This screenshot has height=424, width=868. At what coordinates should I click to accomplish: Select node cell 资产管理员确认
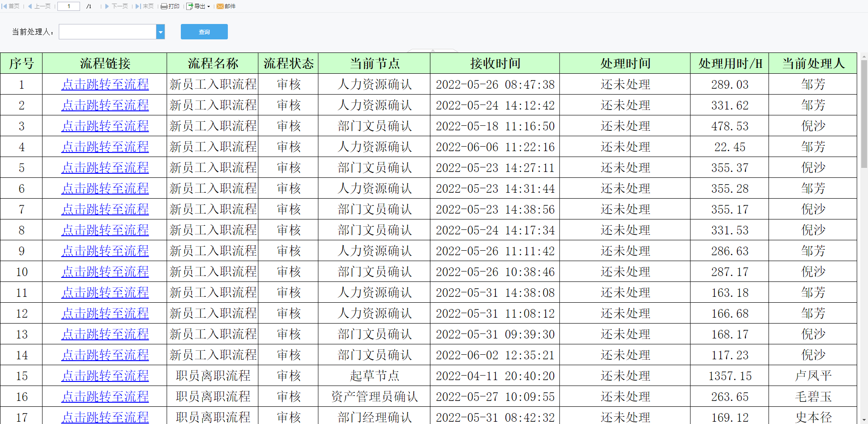(x=374, y=396)
